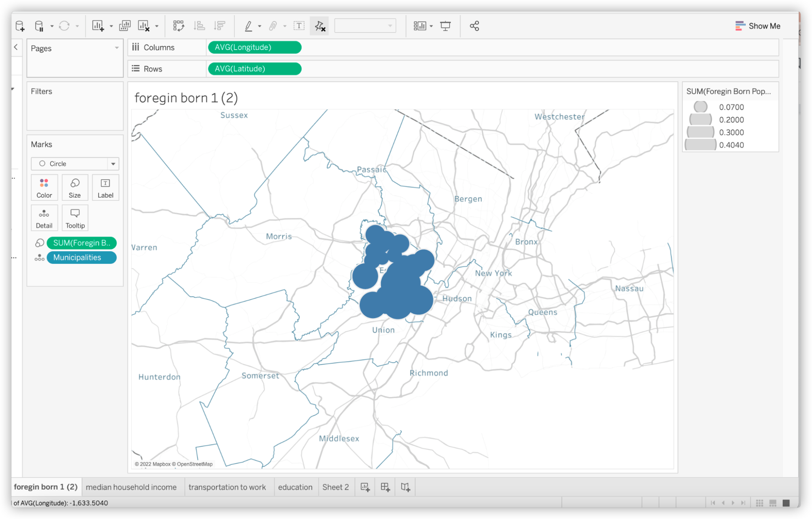Open the education sheet tab

click(295, 486)
